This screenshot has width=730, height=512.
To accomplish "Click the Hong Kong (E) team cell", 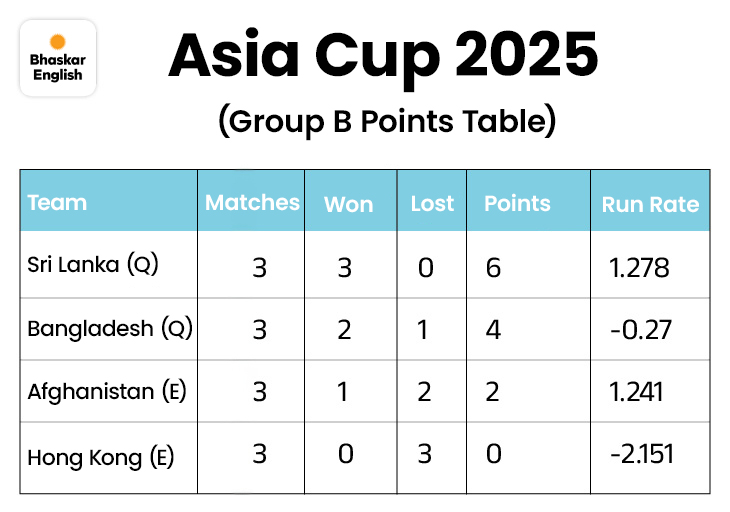I will click(x=101, y=457).
